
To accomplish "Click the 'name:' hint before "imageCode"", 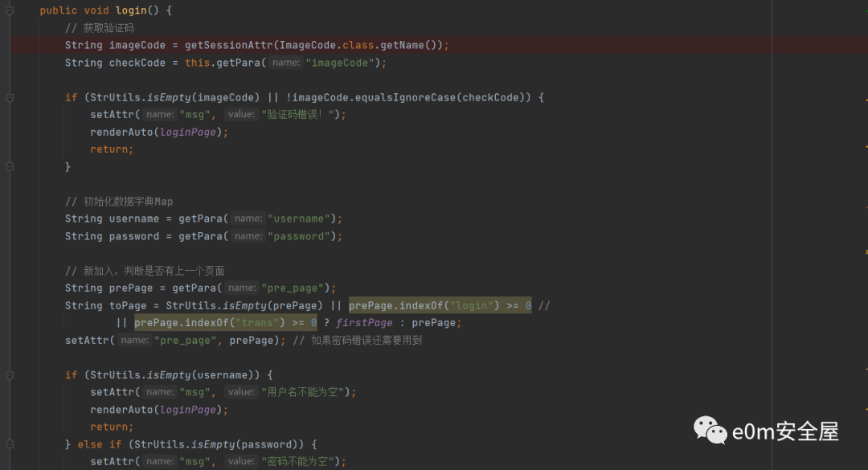I will tap(285, 63).
